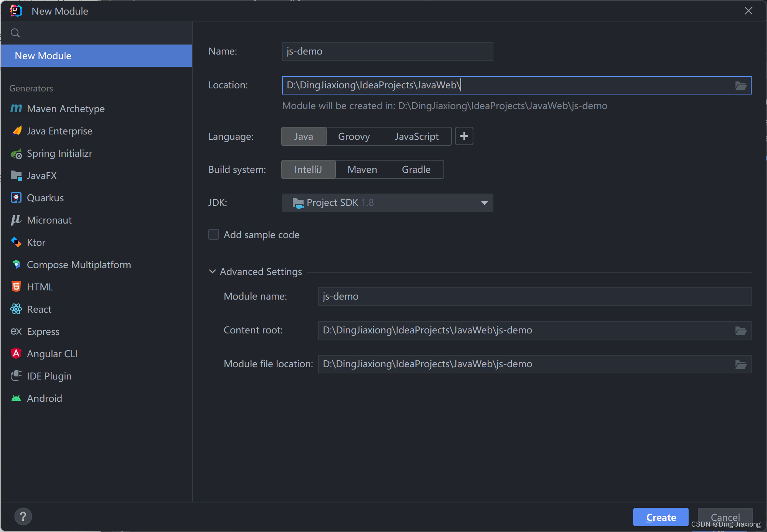Set build system to Maven

click(362, 169)
